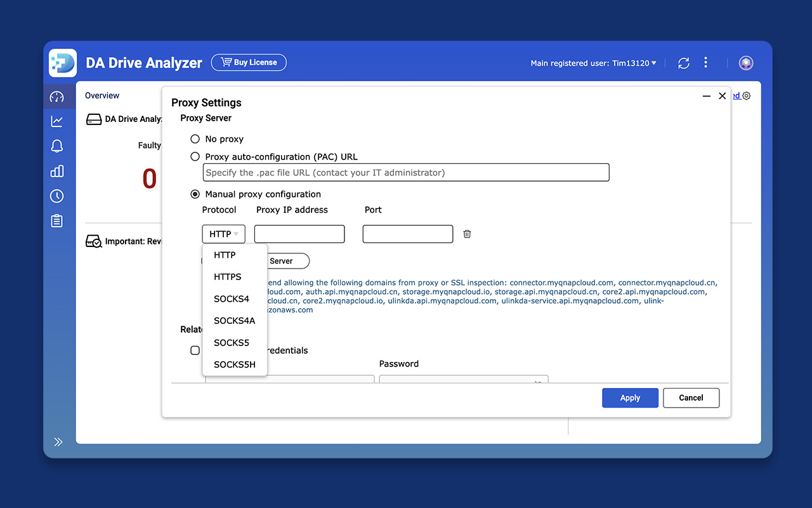This screenshot has width=812, height=508.
Task: Open the HTTP protocol dropdown
Action: (223, 234)
